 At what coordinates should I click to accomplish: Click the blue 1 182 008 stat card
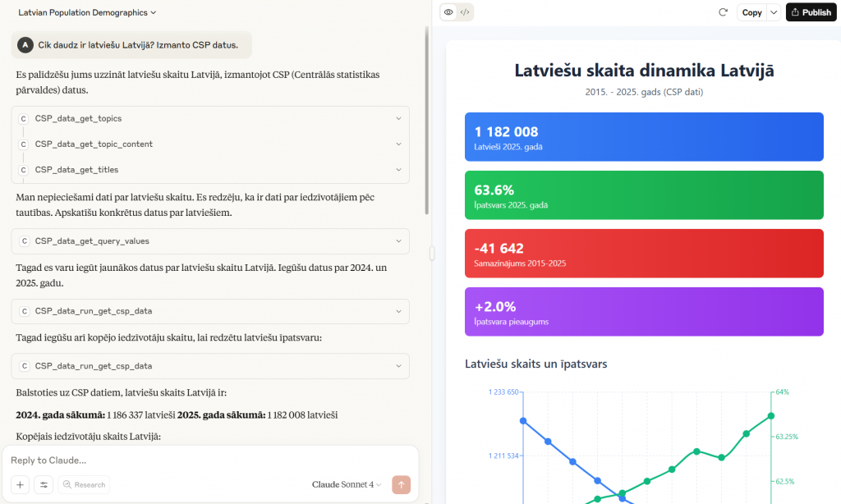[x=644, y=137]
